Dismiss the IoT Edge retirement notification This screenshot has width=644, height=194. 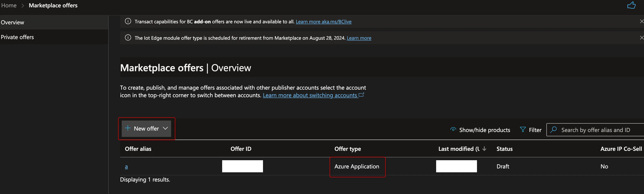642,38
